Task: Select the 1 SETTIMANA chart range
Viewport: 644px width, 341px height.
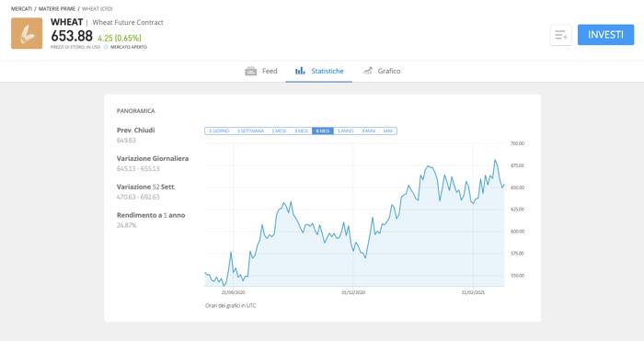Action: pos(250,131)
